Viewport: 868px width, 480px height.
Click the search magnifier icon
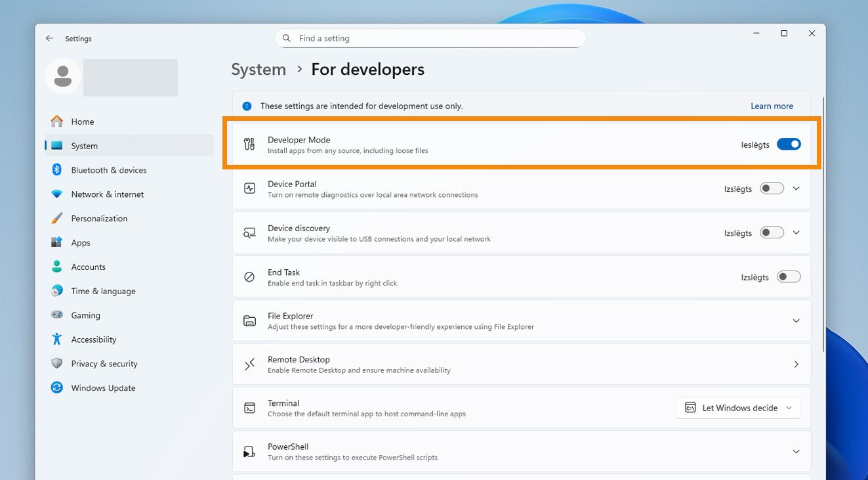[287, 39]
